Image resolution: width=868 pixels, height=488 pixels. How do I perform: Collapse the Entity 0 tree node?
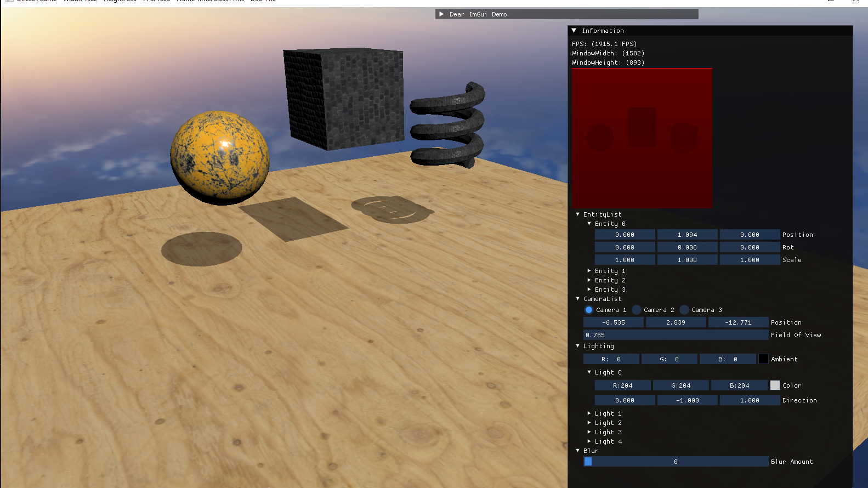[x=589, y=224]
